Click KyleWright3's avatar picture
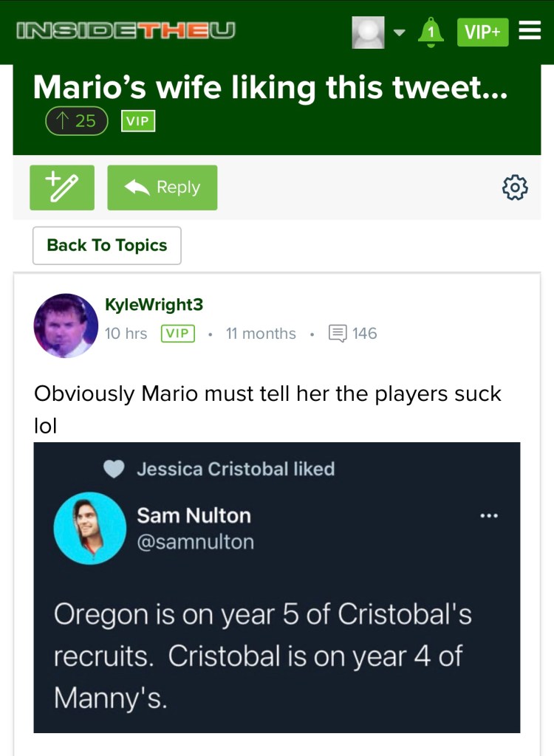This screenshot has height=756, width=554. point(66,326)
